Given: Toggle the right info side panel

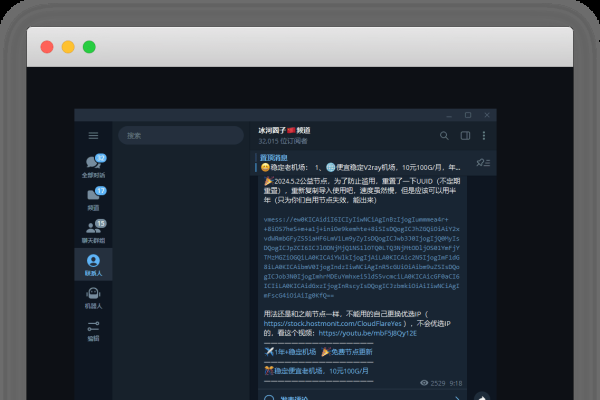Looking at the screenshot, I should click(465, 136).
